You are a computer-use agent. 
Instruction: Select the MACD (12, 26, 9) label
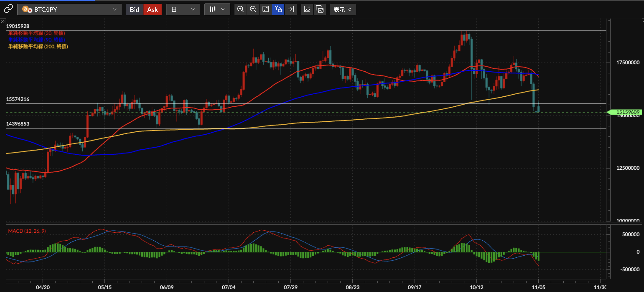point(27,231)
